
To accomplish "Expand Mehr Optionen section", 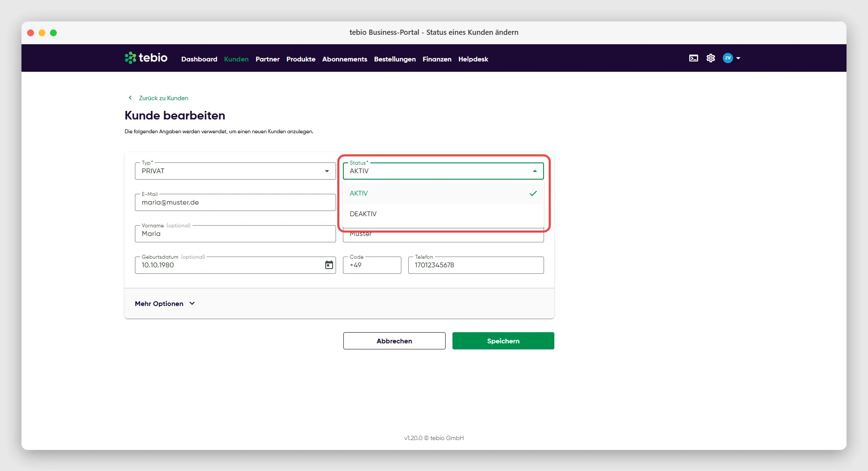I will (x=165, y=303).
